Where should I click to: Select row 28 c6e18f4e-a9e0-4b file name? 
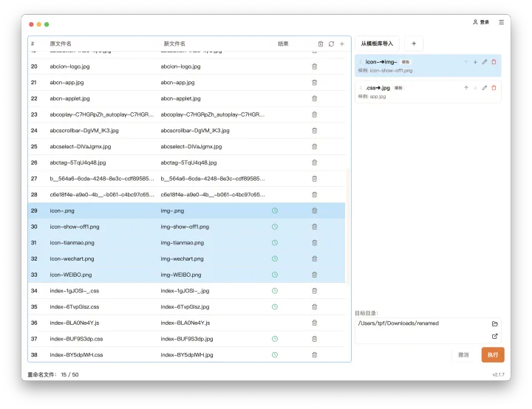coord(102,195)
